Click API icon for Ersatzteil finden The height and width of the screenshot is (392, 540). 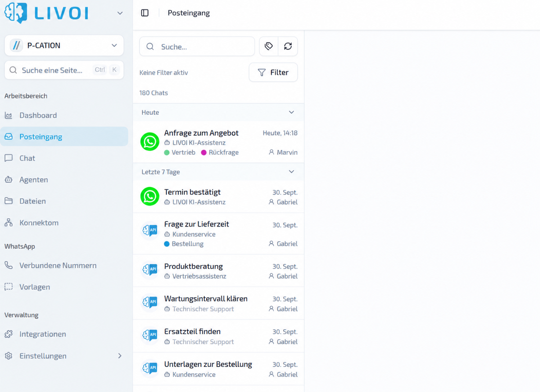150,335
